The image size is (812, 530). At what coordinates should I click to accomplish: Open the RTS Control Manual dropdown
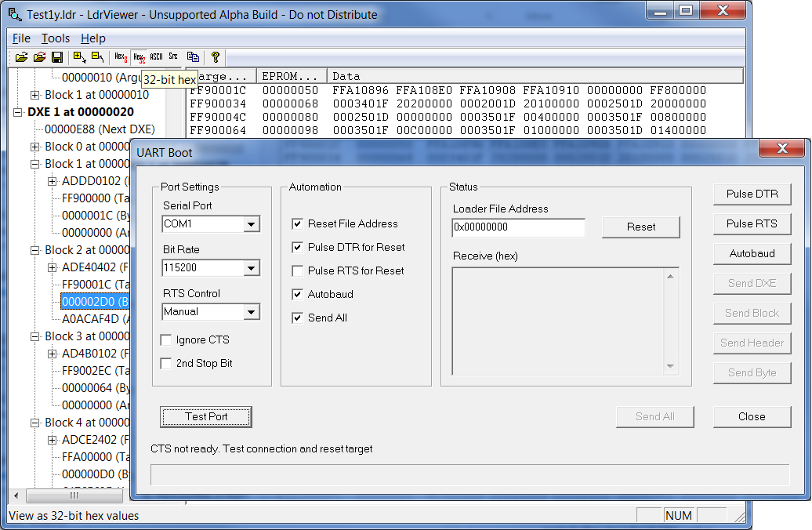click(251, 312)
